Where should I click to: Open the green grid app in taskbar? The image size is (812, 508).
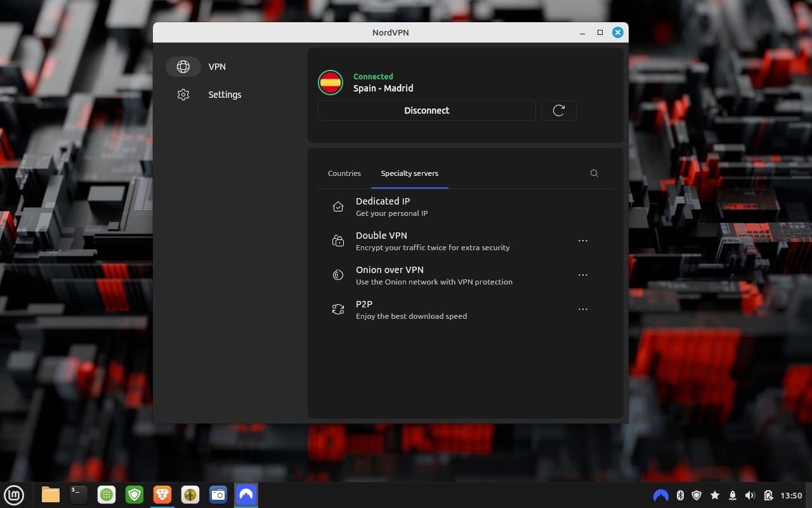pyautogui.click(x=107, y=495)
